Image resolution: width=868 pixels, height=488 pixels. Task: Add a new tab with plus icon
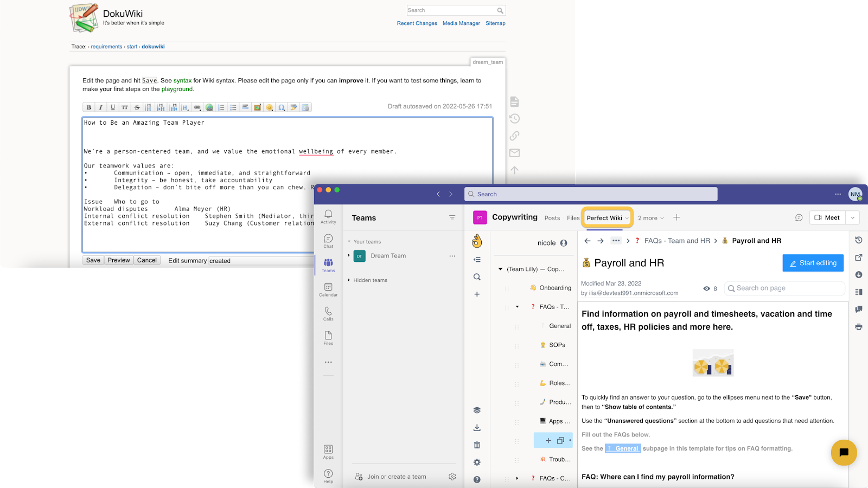[x=676, y=217]
